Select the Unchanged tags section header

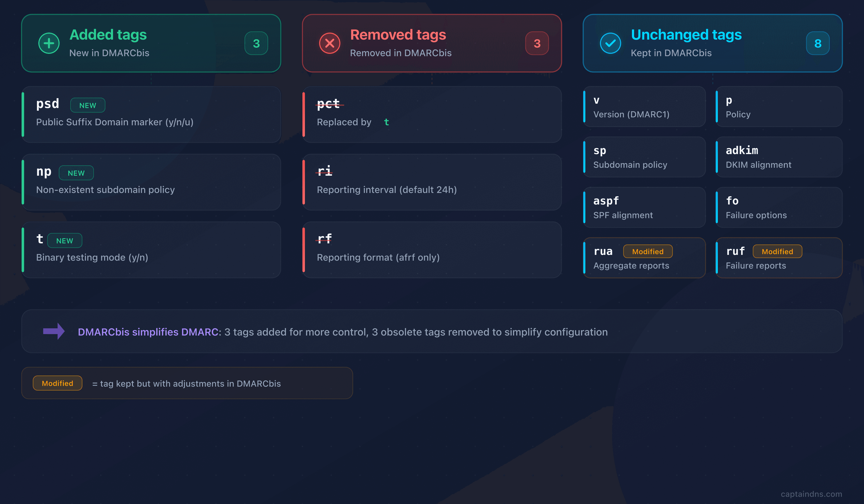click(x=686, y=35)
